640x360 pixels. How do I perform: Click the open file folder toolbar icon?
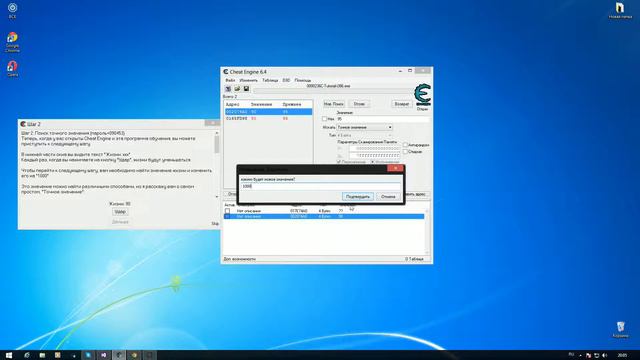[x=237, y=89]
